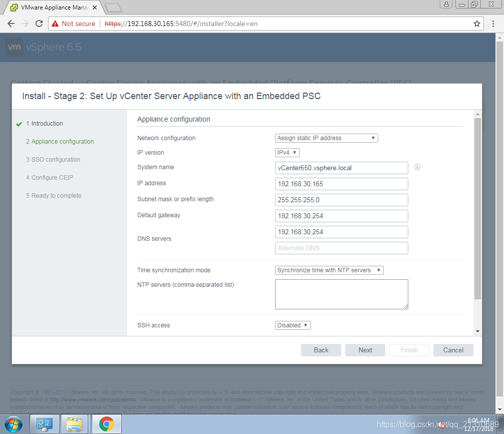Click the System name field
Viewport: 504px width, 434px height.
(x=341, y=168)
